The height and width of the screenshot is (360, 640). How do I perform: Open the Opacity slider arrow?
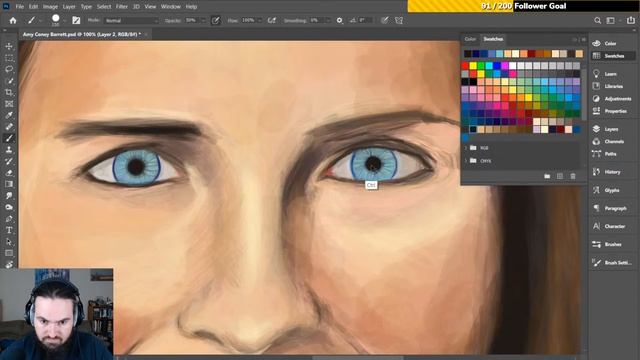click(203, 20)
